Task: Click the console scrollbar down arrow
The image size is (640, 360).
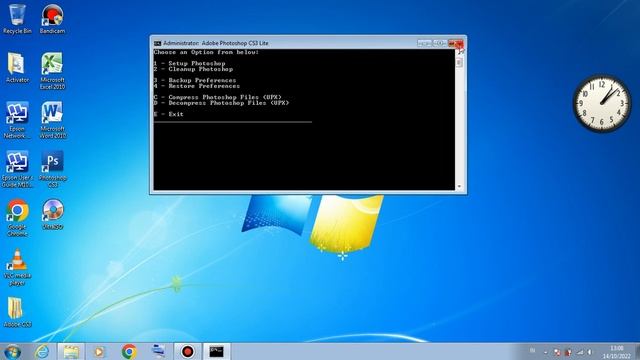Action: tap(459, 187)
